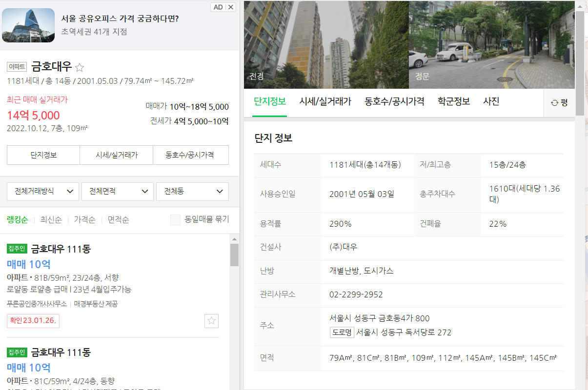
Task: Click the 매매가 10억~18억 5,000 text
Action: (187, 107)
